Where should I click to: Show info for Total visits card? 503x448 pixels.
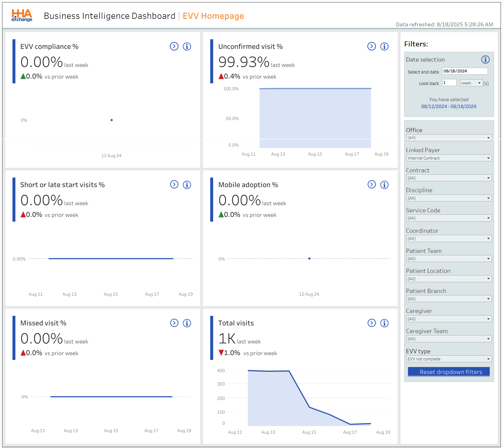coord(384,323)
